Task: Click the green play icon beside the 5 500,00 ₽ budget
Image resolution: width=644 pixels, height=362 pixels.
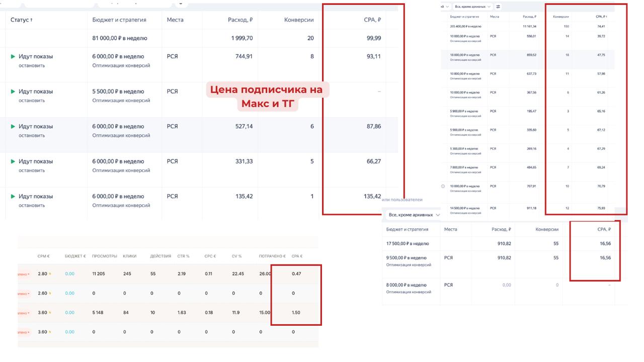Action: click(x=13, y=92)
